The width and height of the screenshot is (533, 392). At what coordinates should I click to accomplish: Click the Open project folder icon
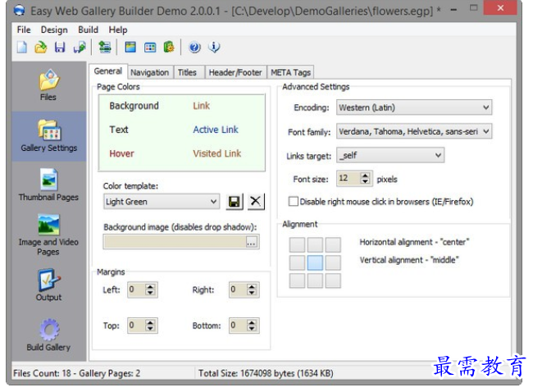(x=41, y=47)
